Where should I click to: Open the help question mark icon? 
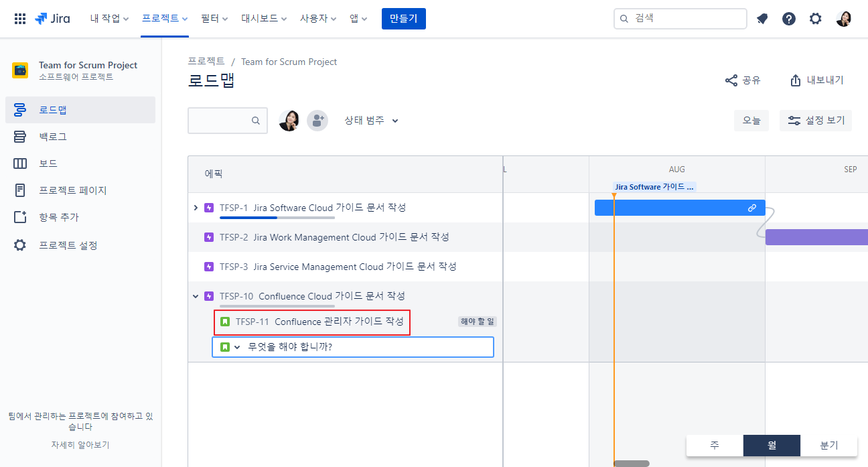click(789, 19)
